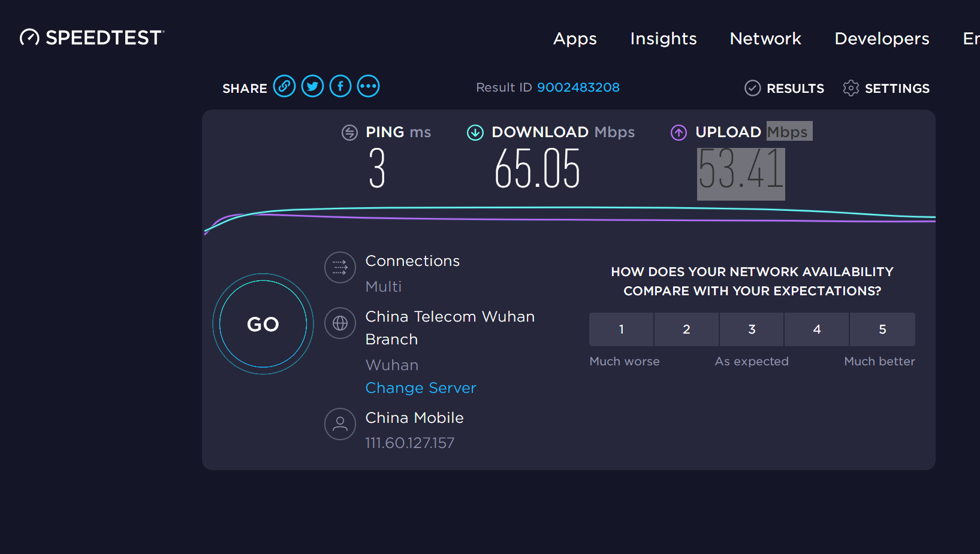980x554 pixels.
Task: Open more share options ellipsis icon
Action: [368, 86]
